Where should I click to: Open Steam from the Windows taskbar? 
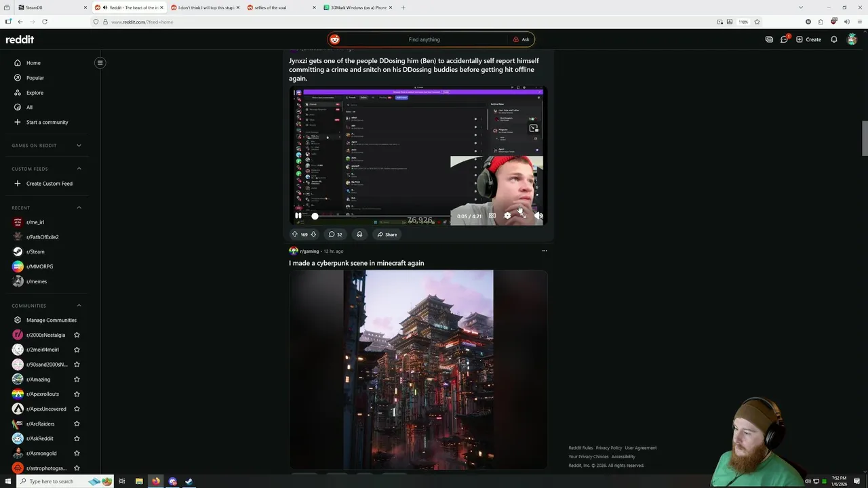point(189,481)
